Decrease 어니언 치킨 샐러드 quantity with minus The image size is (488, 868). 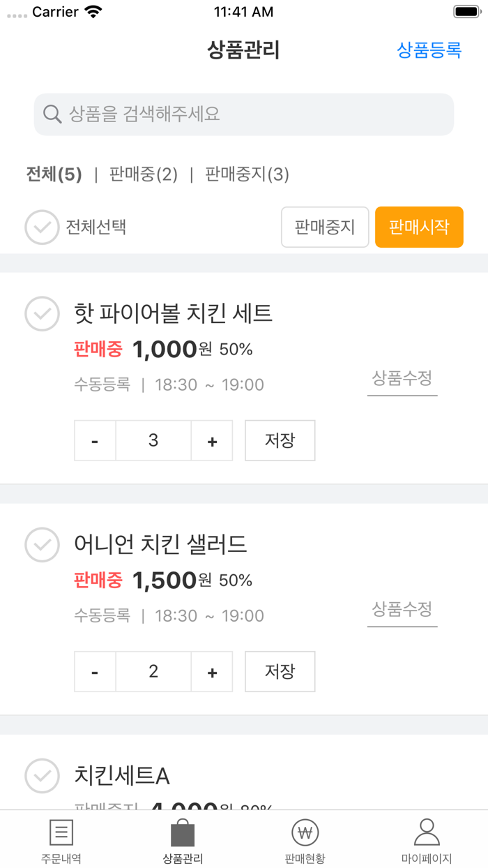[x=95, y=671]
